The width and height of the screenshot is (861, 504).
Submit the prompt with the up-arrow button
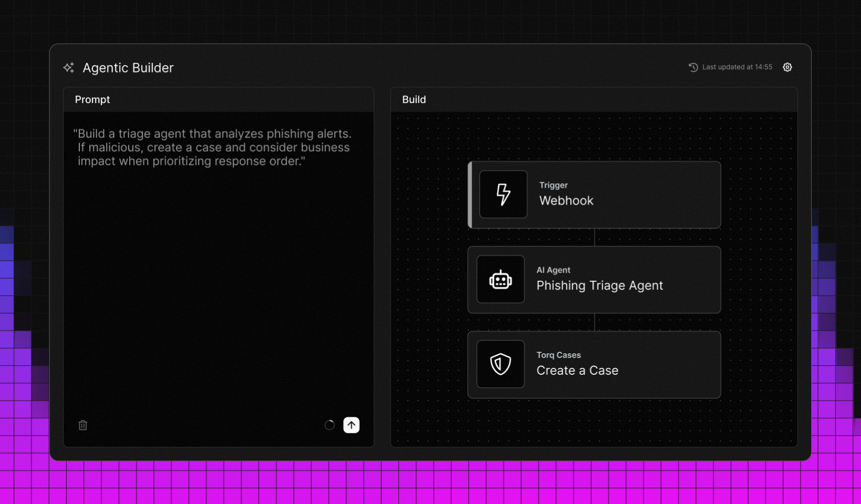coord(351,425)
